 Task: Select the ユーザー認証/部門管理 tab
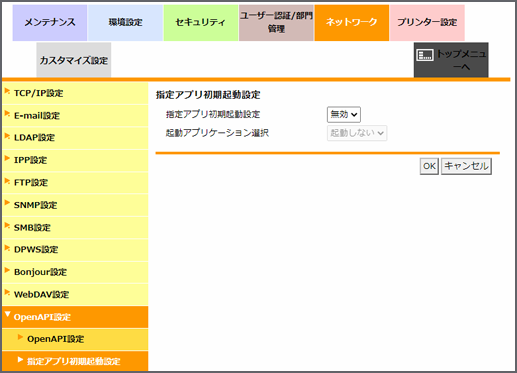[x=276, y=23]
